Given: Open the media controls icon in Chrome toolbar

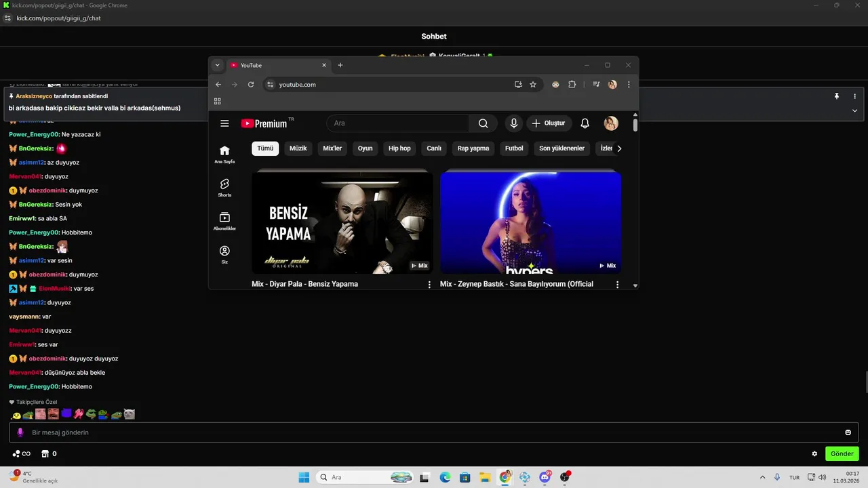Looking at the screenshot, I should coord(596,85).
